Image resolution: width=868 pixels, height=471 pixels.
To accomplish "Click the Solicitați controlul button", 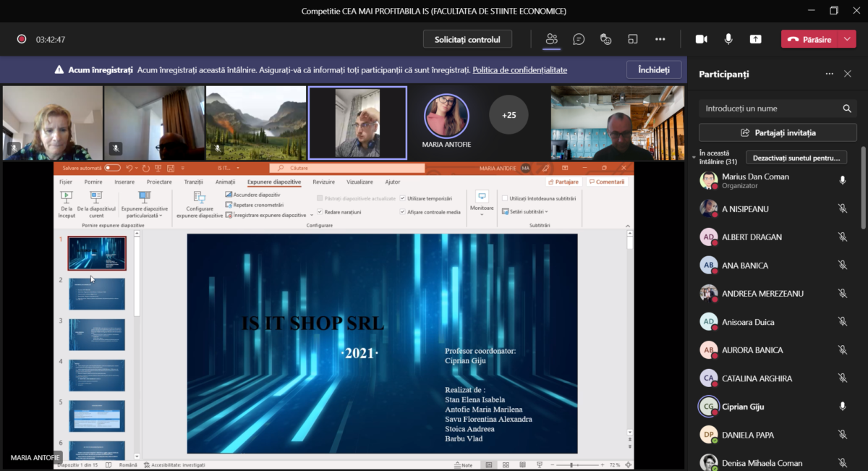I will tap(467, 39).
